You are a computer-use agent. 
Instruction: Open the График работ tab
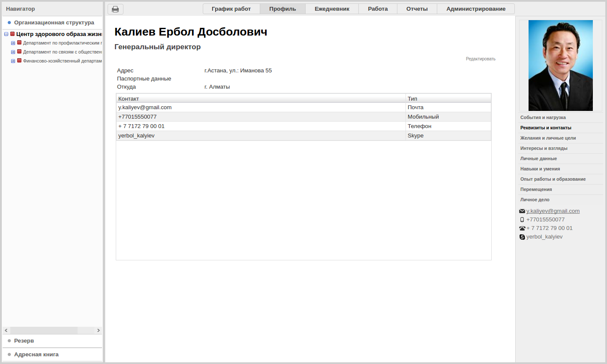(231, 9)
